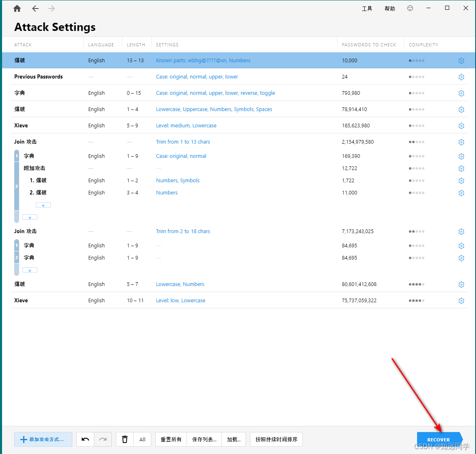Click the PASSWORDS TO CHECK column header
The image size is (476, 454).
[369, 45]
